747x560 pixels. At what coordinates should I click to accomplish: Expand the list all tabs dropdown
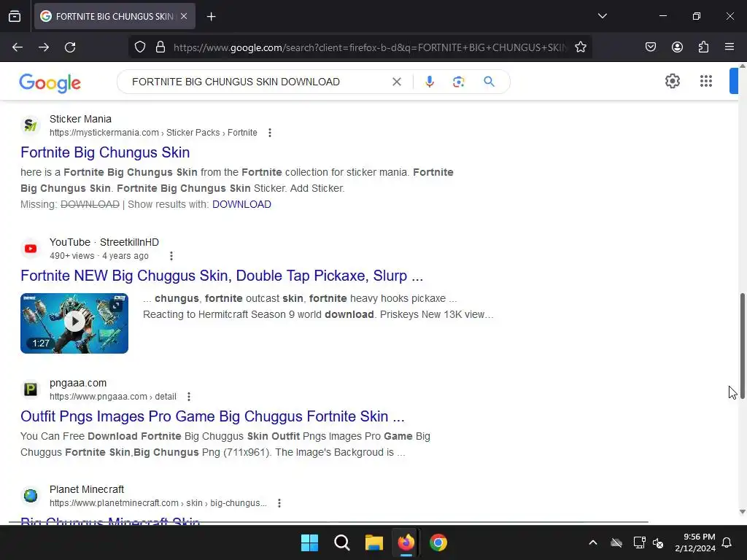click(602, 16)
